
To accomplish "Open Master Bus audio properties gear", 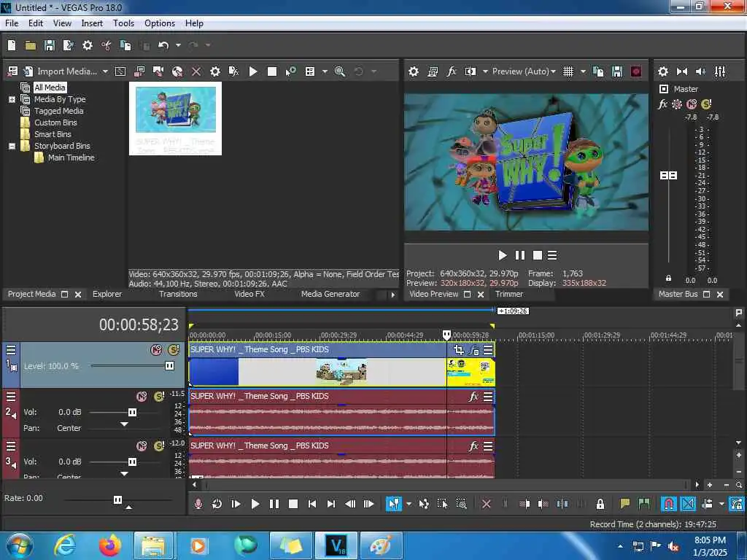I will pyautogui.click(x=663, y=71).
